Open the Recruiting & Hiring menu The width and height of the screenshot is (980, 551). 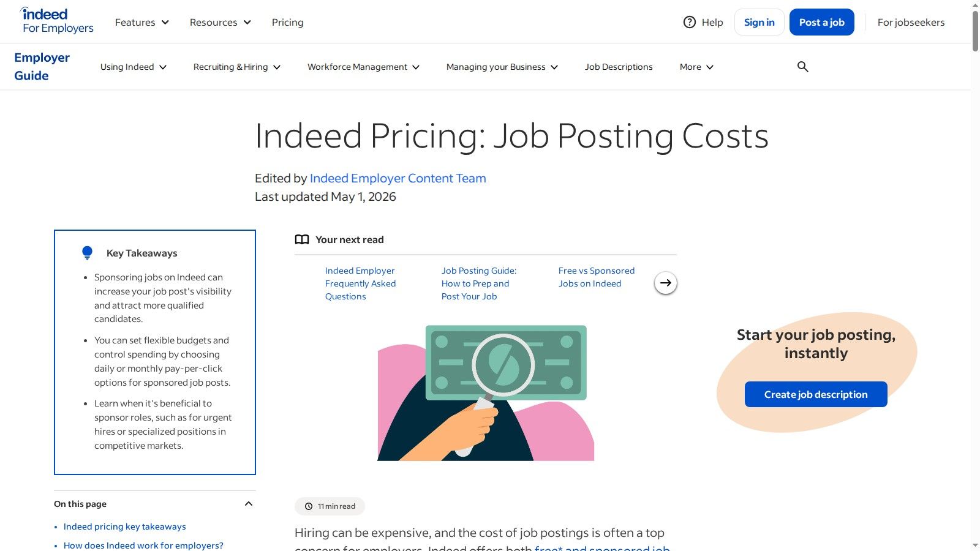point(237,67)
